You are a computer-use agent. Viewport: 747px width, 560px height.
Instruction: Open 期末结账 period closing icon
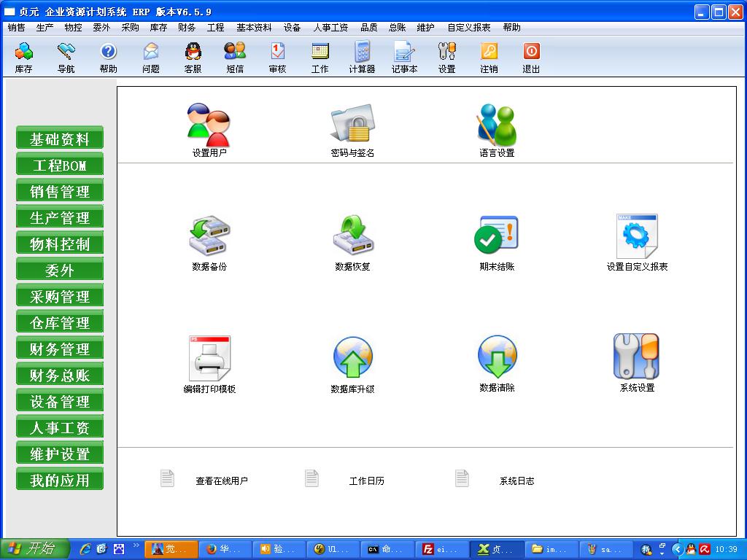tap(497, 243)
